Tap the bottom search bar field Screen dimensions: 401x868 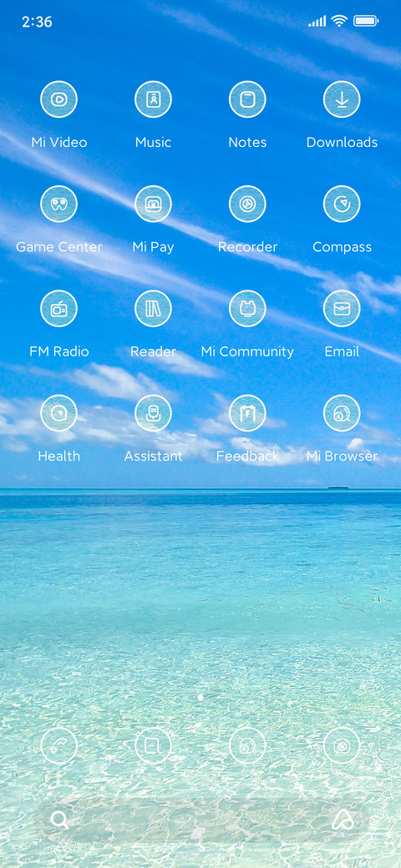(200, 820)
